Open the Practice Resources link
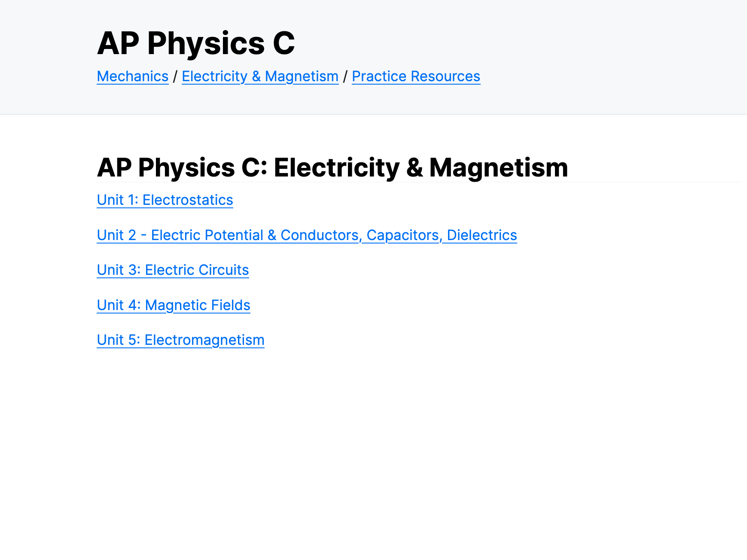This screenshot has height=560, width=747. click(x=416, y=76)
